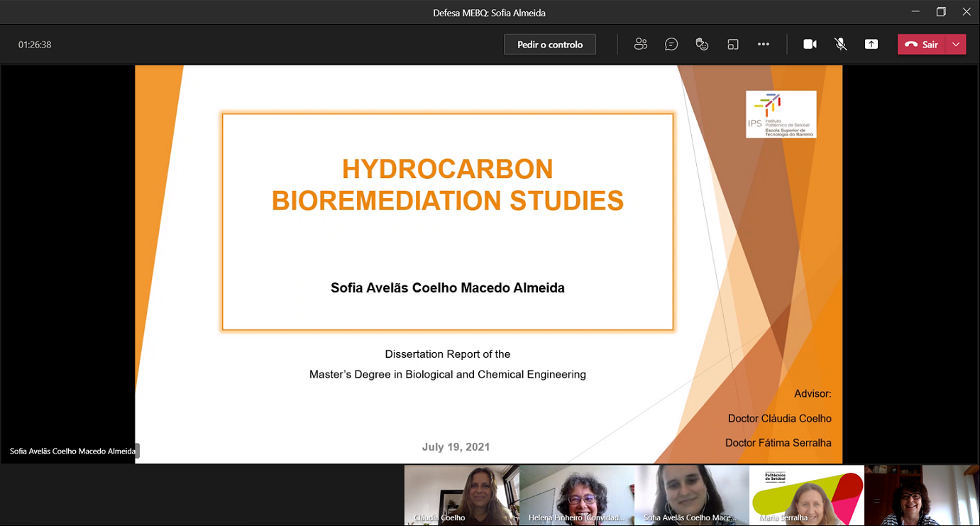Toggle the camera on or off
980x526 pixels.
point(810,44)
